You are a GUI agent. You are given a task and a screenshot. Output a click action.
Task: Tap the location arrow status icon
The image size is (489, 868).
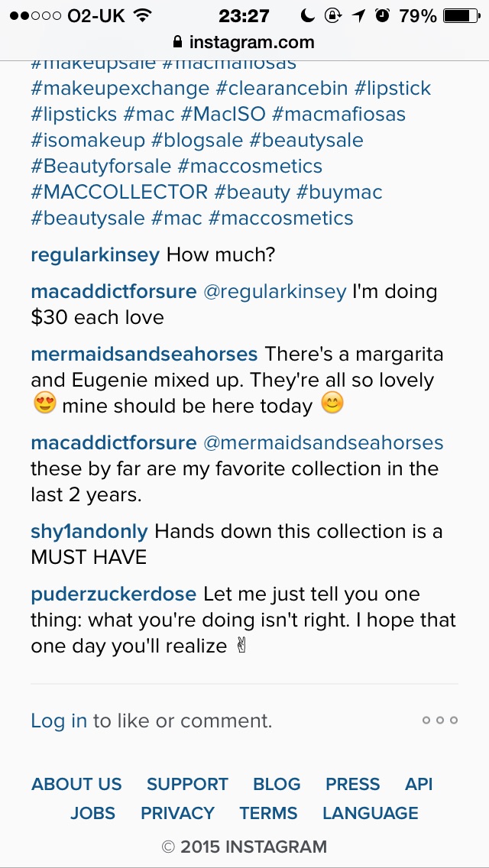tap(359, 16)
